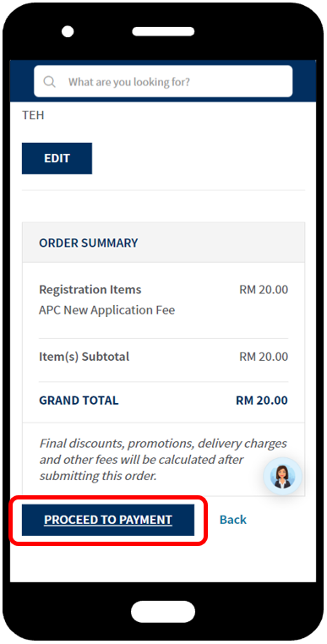Viewport: 327px width, 644px height.
Task: Click the GRAND TOTAL label
Action: pos(79,401)
